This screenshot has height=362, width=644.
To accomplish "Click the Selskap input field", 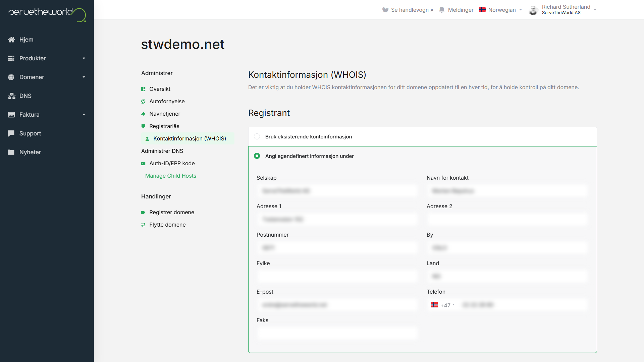I will (337, 191).
